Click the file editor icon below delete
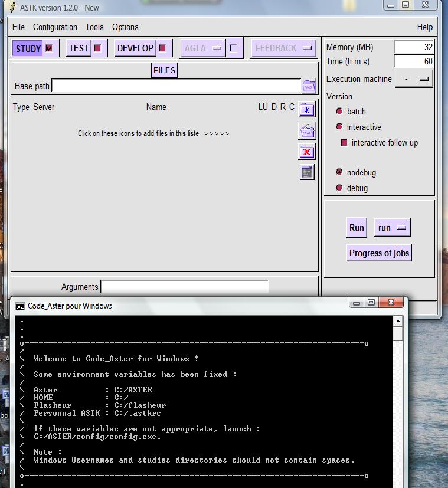448x488 pixels. [307, 172]
